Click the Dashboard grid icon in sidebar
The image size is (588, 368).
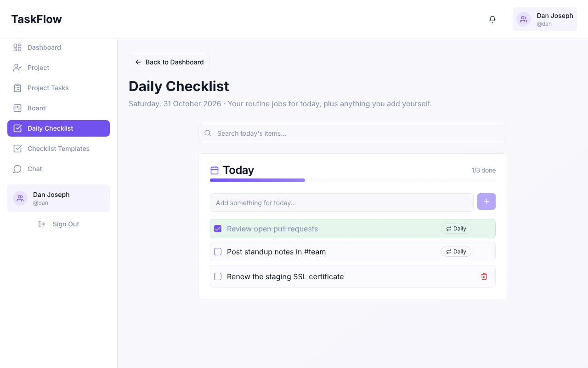17,47
